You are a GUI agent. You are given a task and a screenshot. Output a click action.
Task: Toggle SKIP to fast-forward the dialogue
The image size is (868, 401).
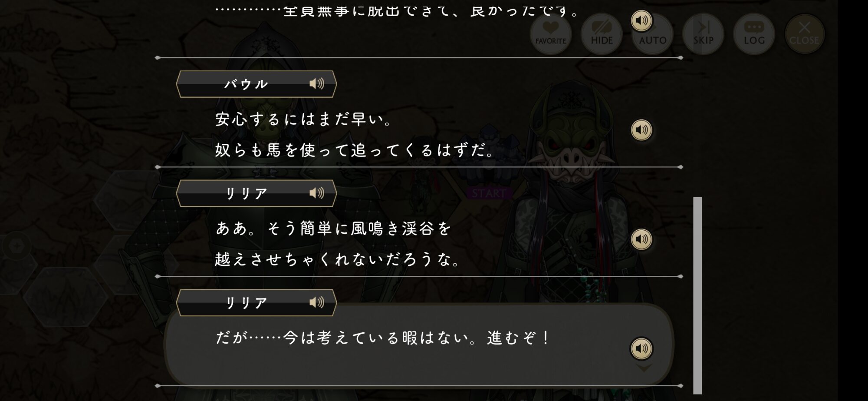click(703, 34)
